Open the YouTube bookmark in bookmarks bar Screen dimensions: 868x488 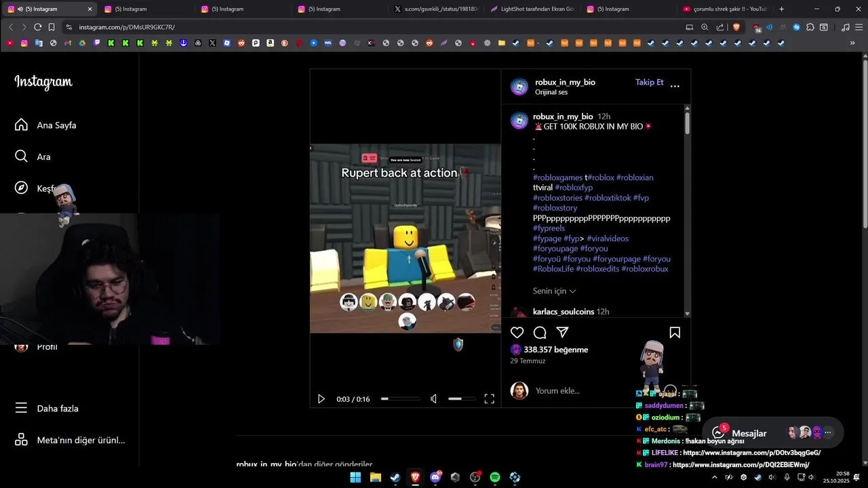coord(9,43)
